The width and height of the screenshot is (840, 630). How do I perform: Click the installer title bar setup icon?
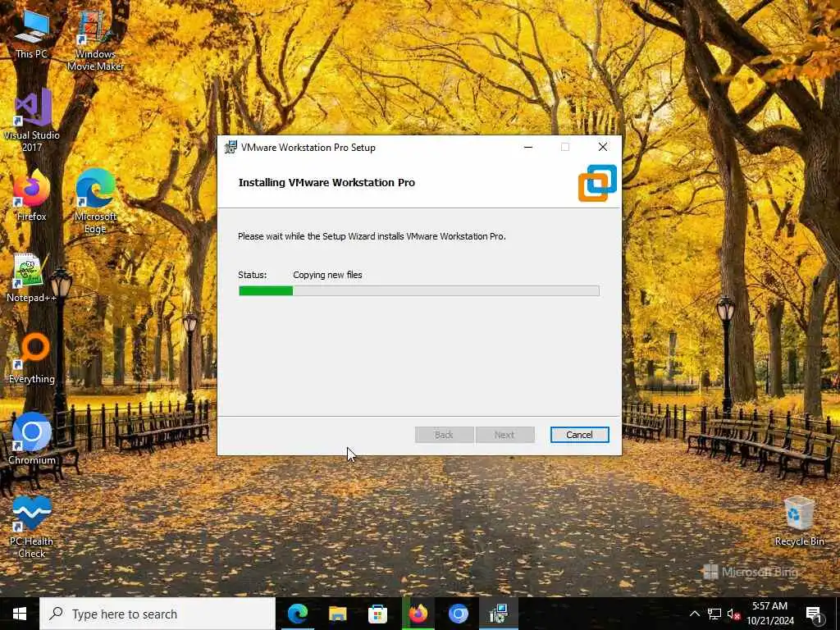[231, 148]
